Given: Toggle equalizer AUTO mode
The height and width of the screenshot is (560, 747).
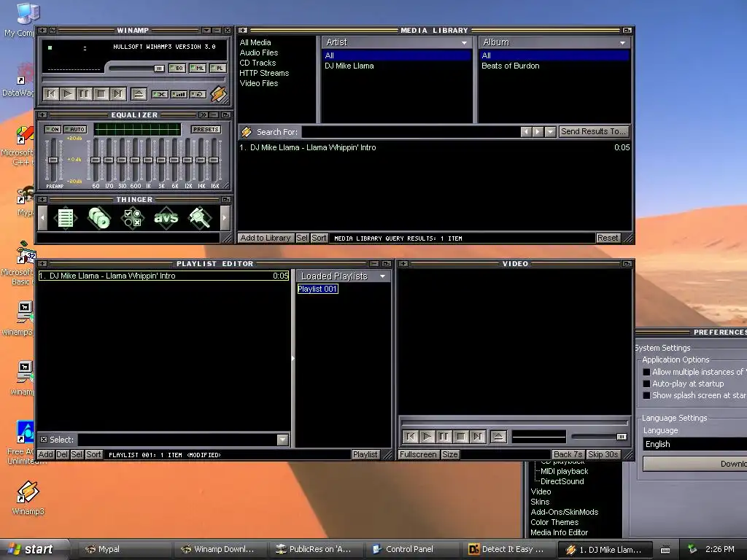Looking at the screenshot, I should 75,130.
